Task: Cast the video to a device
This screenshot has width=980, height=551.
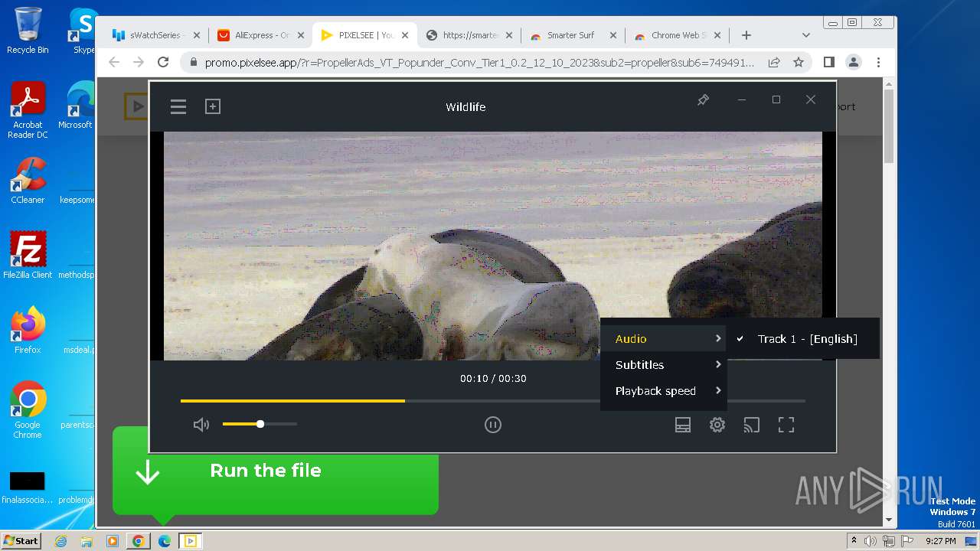Action: 752,425
